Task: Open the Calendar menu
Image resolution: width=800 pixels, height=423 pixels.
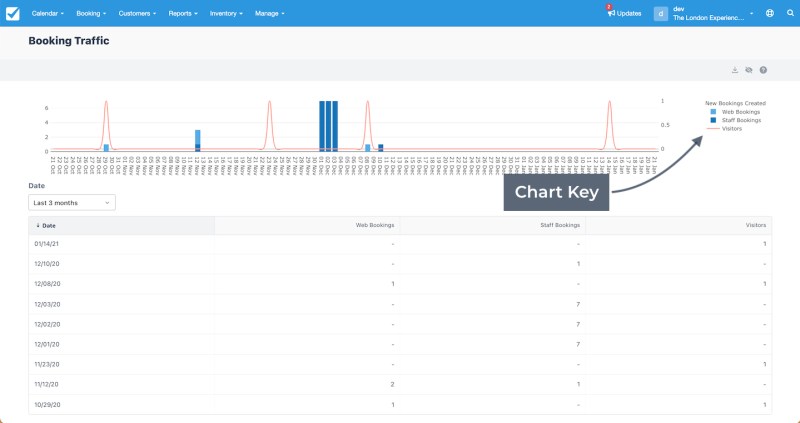Action: pos(47,14)
